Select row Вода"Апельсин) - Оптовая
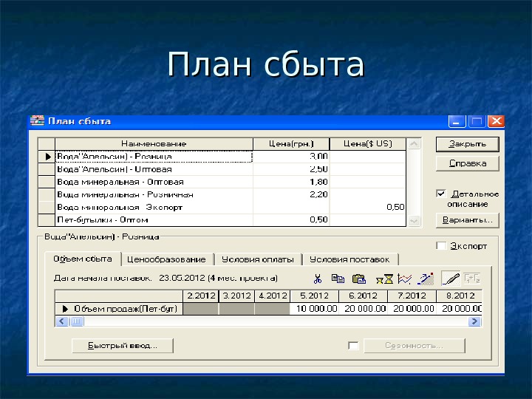This screenshot has width=532, height=399. (154, 169)
